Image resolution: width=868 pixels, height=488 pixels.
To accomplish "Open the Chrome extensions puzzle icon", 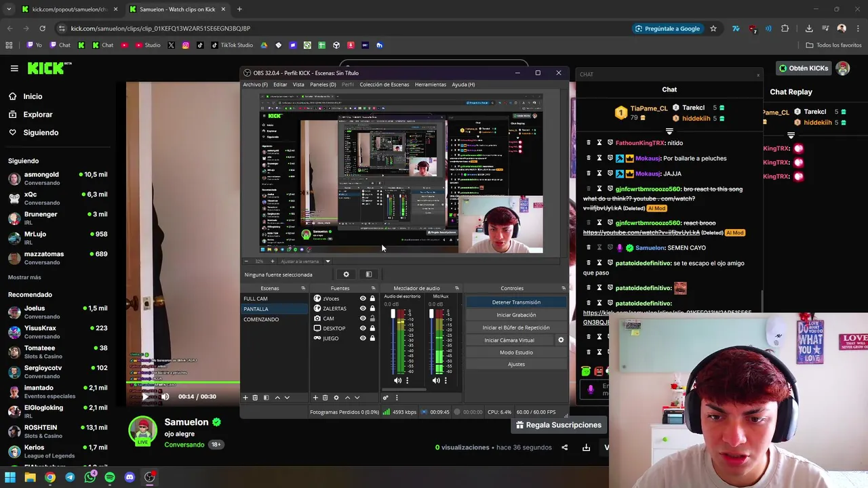I will 785,28.
